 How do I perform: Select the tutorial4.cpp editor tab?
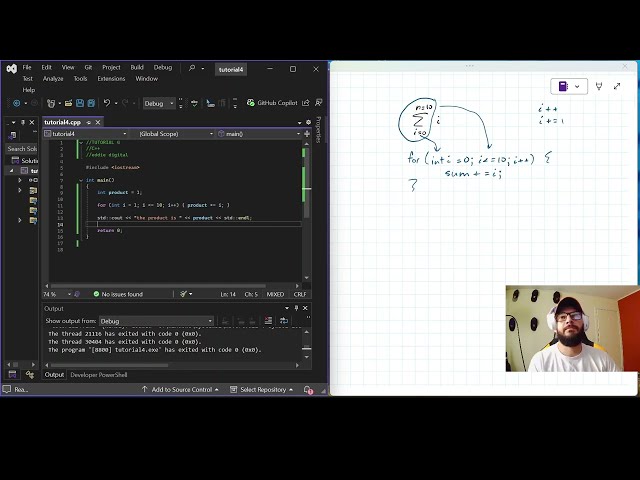(62, 122)
